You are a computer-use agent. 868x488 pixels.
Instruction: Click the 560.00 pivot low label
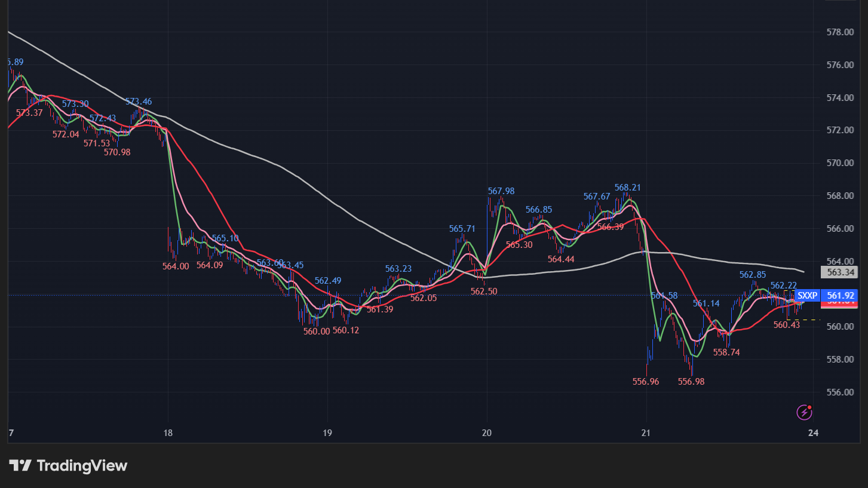[x=316, y=332]
